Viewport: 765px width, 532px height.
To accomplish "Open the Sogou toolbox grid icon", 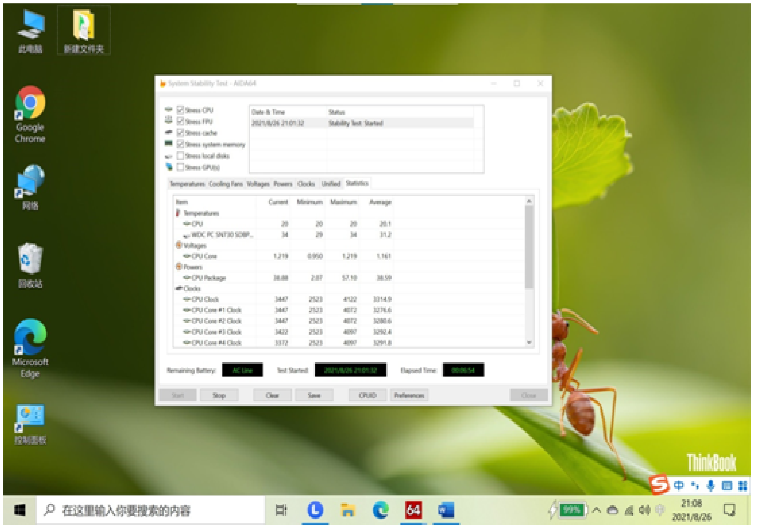I will (742, 486).
